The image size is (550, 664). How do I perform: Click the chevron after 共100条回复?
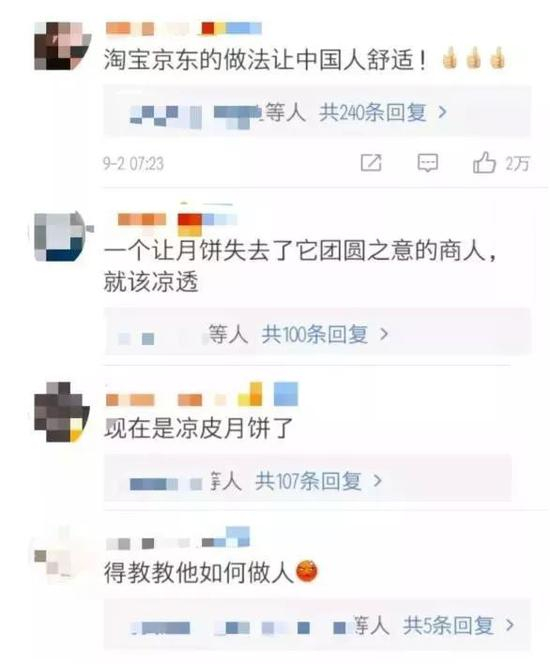pos(384,335)
